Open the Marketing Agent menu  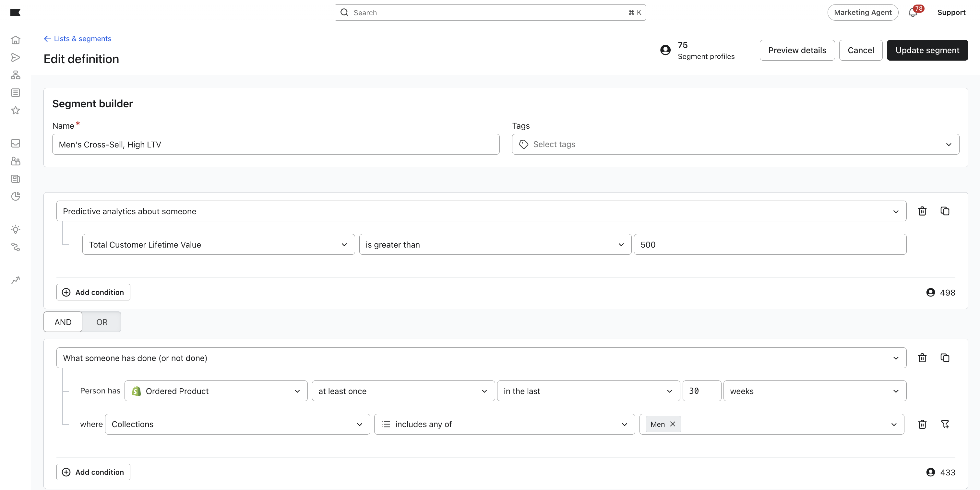click(863, 13)
